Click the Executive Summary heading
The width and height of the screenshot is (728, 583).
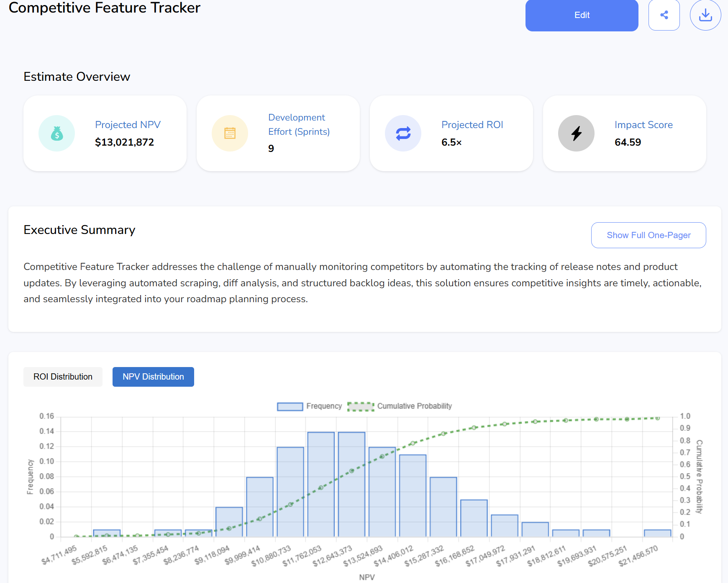click(79, 230)
